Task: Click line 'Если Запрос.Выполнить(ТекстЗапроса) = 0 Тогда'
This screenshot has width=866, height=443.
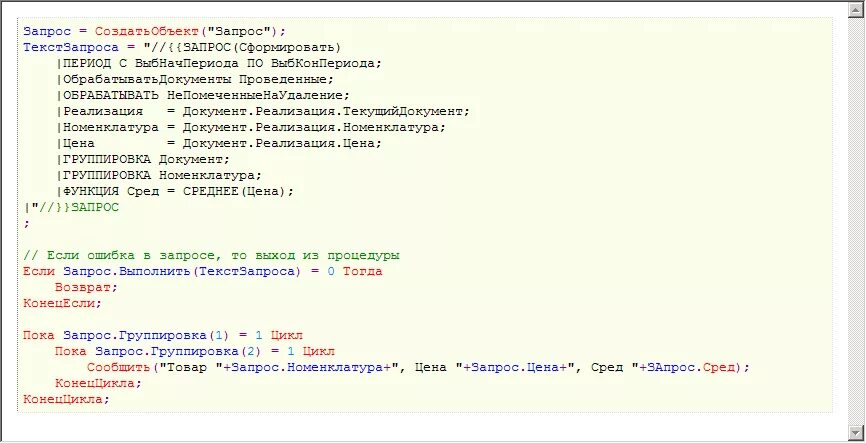Action: click(203, 272)
